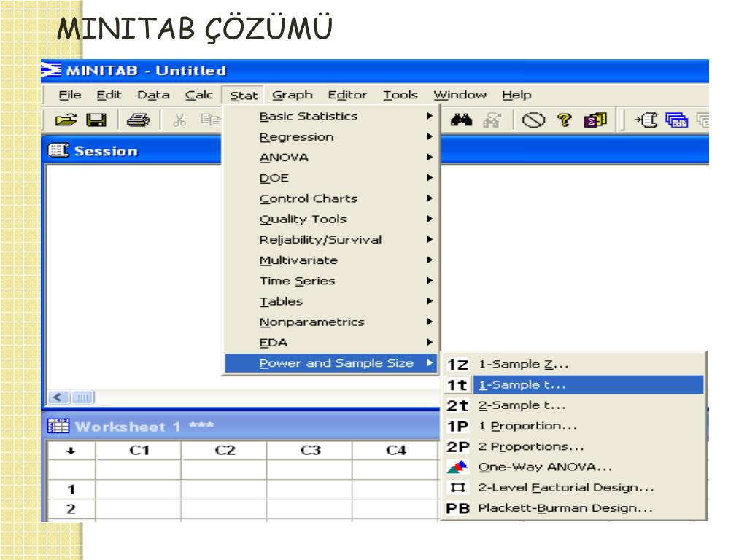747x560 pixels.
Task: Open the Calc menu
Action: coord(199,96)
